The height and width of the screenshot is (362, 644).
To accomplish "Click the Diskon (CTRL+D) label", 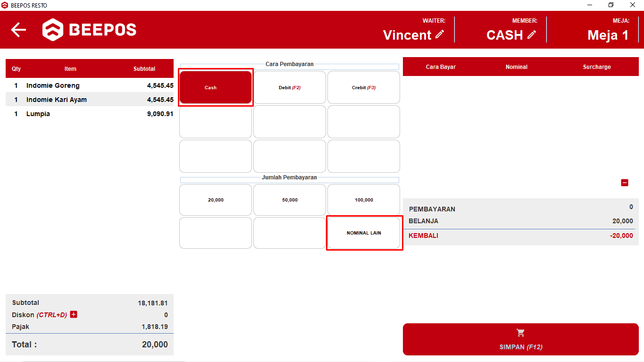I will pyautogui.click(x=39, y=315).
